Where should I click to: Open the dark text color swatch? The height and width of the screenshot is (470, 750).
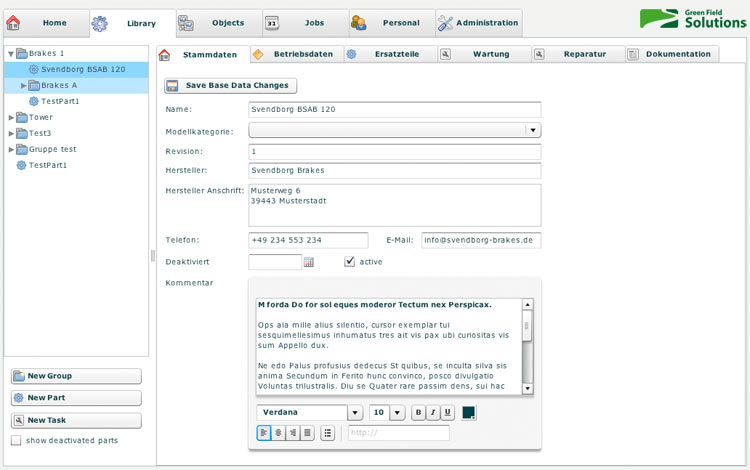tap(468, 412)
